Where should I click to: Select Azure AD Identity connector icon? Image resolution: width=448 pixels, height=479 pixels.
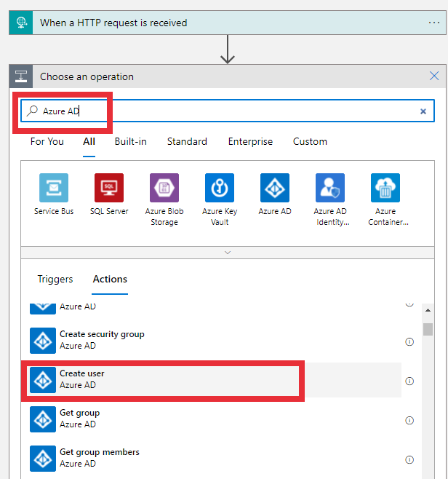(330, 188)
